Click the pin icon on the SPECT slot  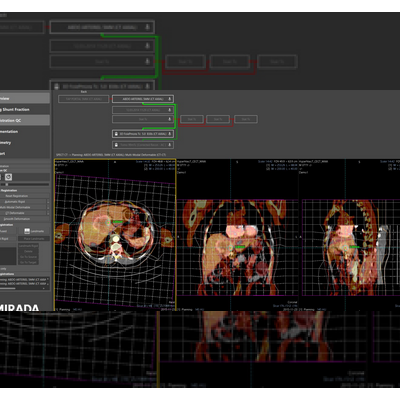coord(169,134)
